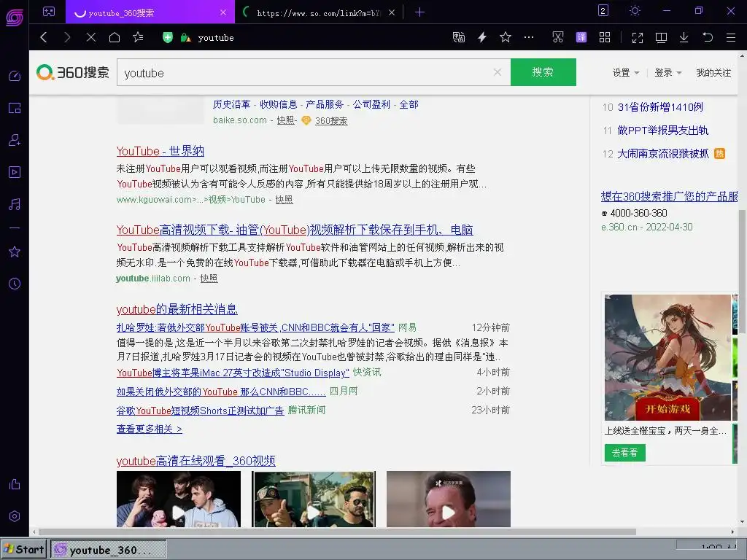747x560 pixels.
Task: Open the home page icon
Action: point(115,37)
